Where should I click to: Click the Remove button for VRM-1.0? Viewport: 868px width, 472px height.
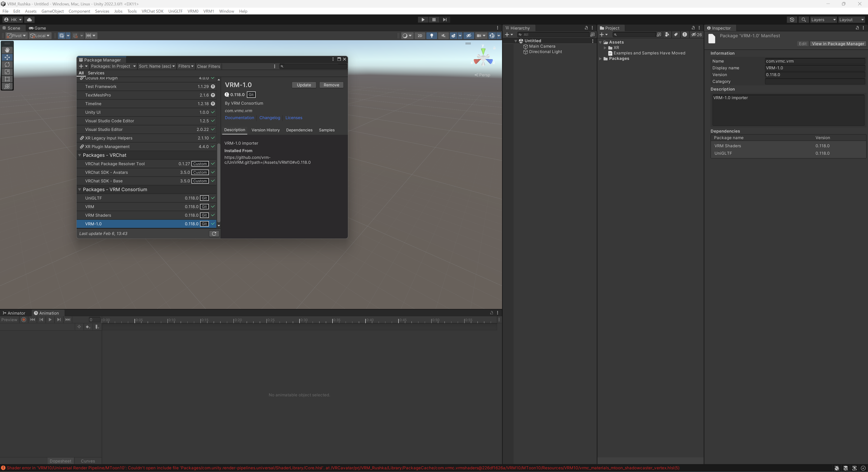331,85
